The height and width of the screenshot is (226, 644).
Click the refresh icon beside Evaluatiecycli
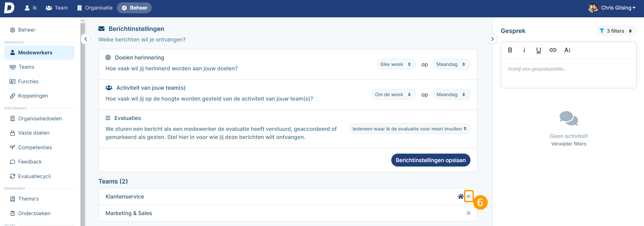13,176
